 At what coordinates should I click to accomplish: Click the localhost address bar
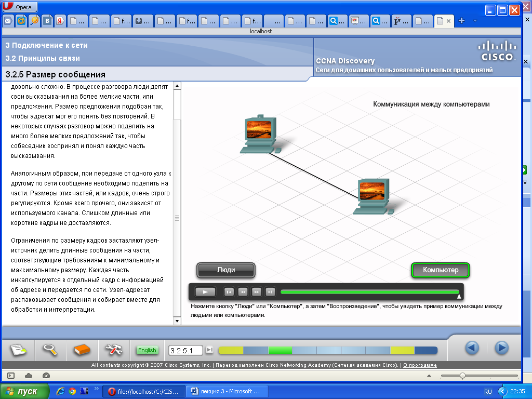click(x=261, y=31)
